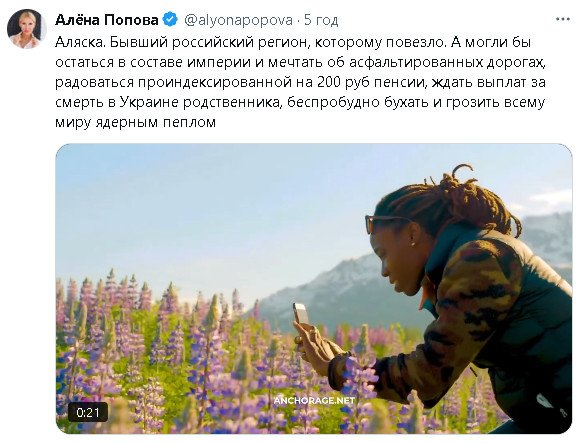
Task: Click the ANCHORAGE.NET watermark on video
Action: point(314,401)
